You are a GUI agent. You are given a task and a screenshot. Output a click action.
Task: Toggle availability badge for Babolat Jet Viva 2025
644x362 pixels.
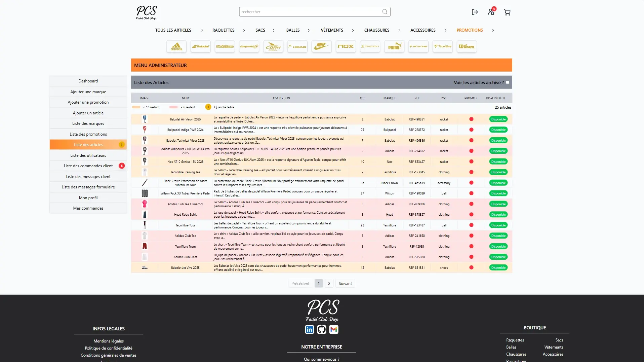click(x=498, y=268)
